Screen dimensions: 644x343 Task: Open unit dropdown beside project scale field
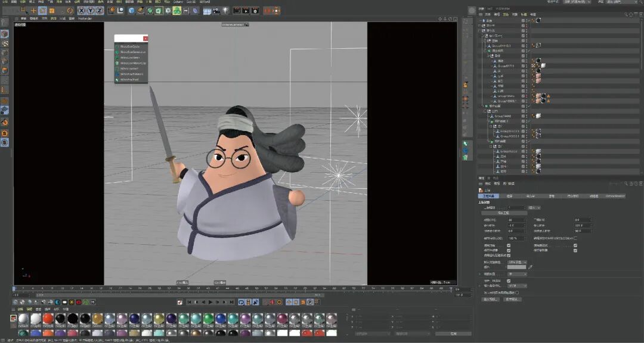pos(534,208)
